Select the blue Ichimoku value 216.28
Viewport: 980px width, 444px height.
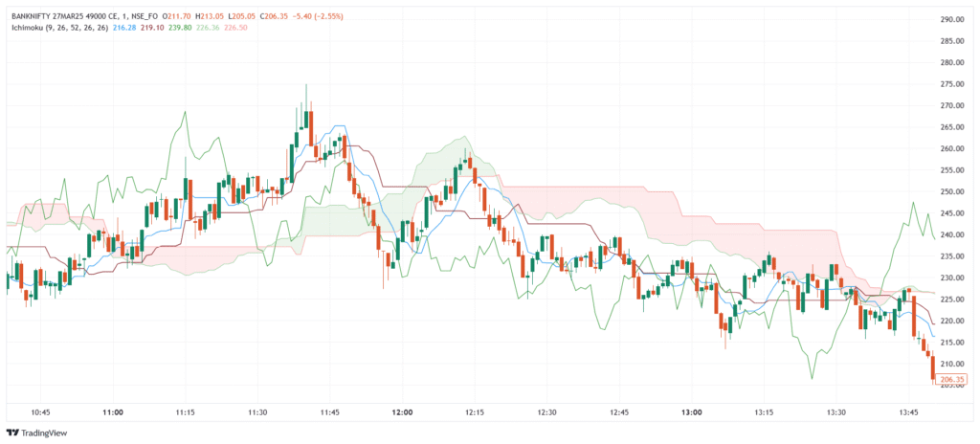(x=124, y=28)
